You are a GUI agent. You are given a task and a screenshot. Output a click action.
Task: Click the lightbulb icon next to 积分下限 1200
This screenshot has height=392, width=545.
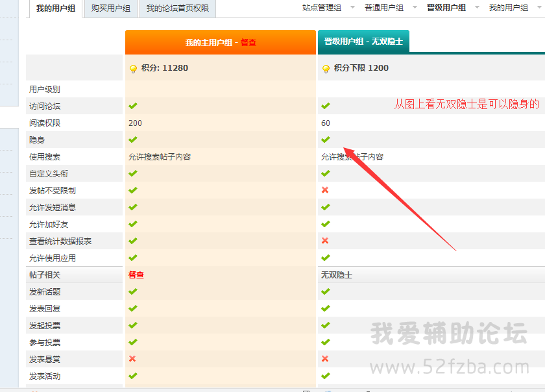tap(326, 69)
